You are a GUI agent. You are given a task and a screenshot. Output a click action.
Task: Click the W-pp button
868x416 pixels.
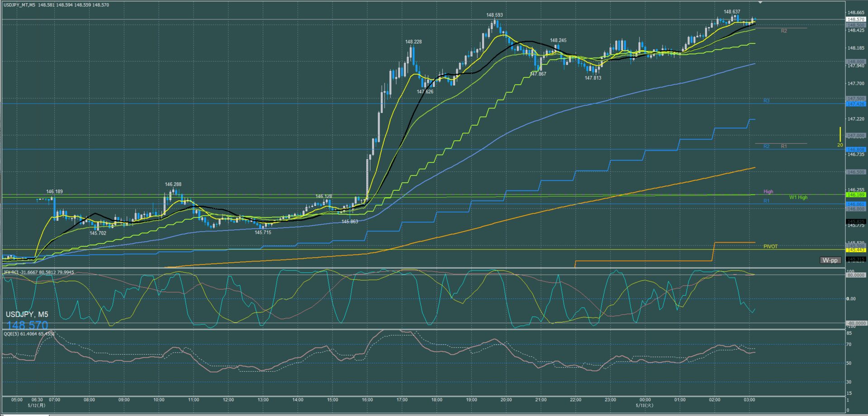(x=830, y=260)
